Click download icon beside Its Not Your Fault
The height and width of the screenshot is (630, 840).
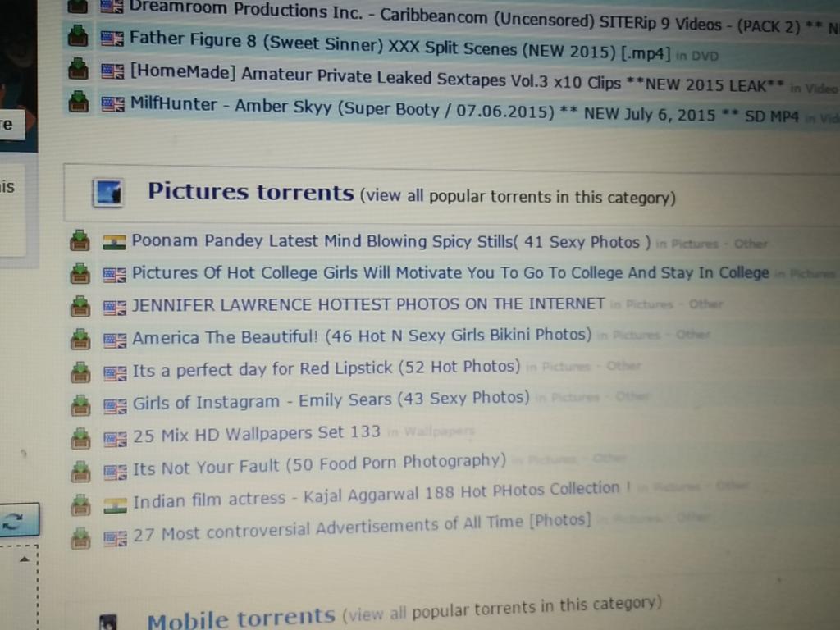click(x=80, y=472)
